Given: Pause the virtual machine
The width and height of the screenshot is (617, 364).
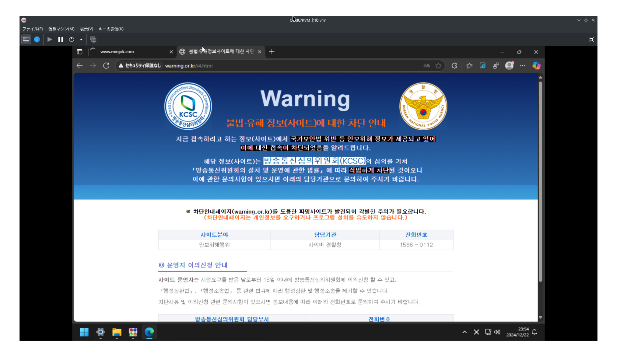Looking at the screenshot, I should (x=61, y=39).
